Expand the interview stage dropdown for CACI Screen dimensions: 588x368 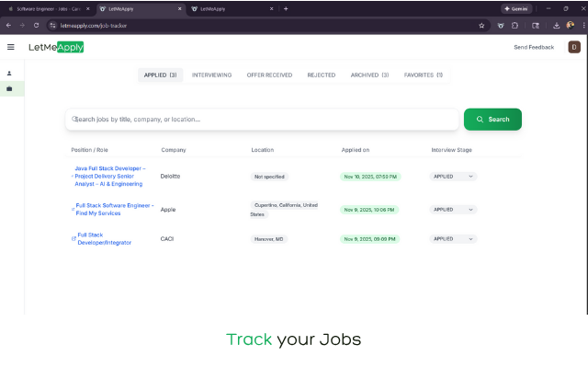click(453, 239)
